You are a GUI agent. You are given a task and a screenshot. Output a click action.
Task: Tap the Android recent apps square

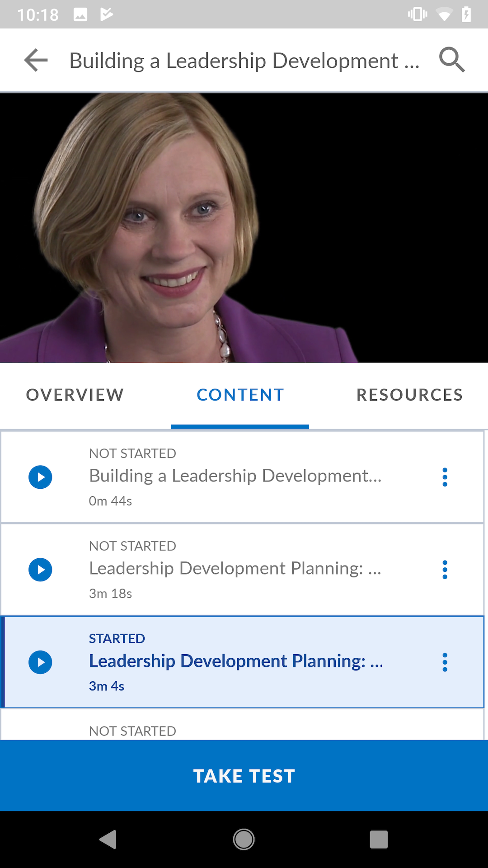coord(379,840)
